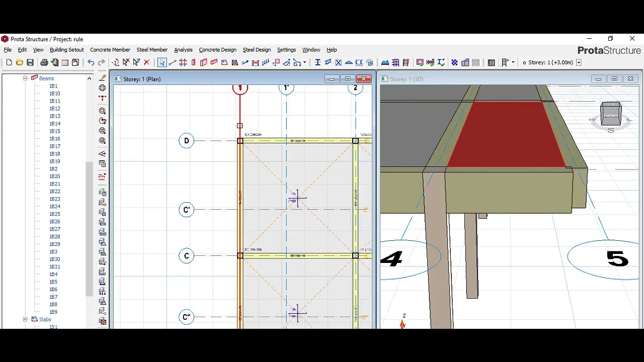Select the red Column tool
Viewport: 644px width, 362px height.
pyautogui.click(x=193, y=62)
